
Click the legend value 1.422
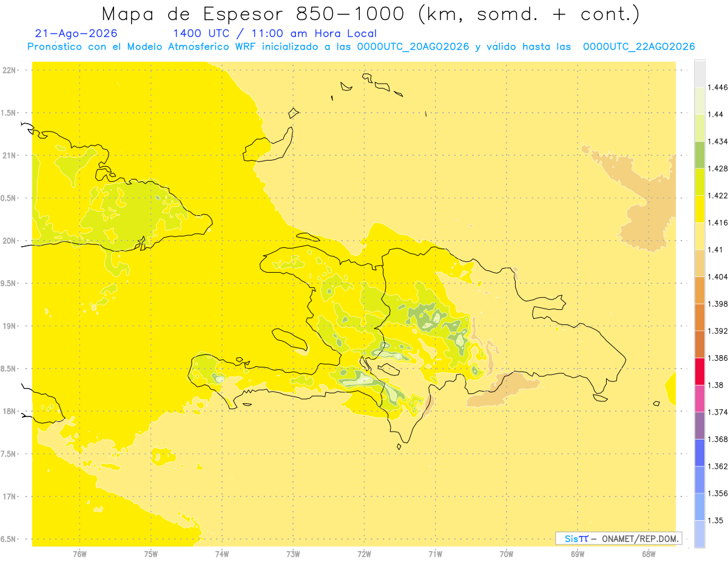[717, 196]
